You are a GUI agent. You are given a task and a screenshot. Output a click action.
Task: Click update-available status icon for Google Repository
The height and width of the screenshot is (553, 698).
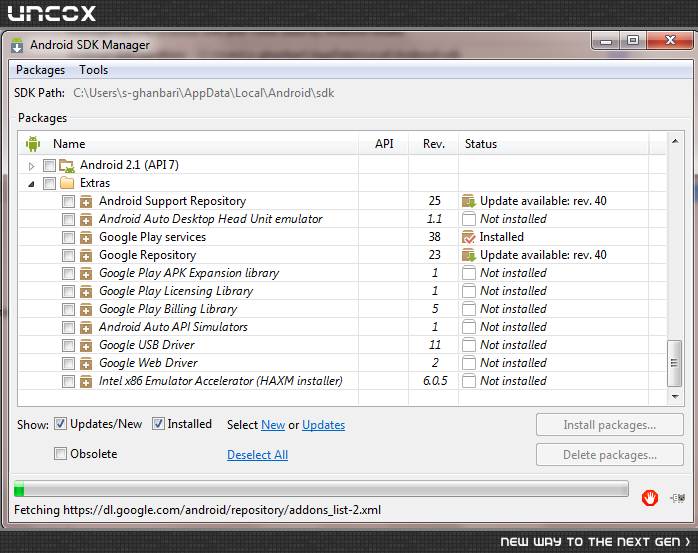469,255
